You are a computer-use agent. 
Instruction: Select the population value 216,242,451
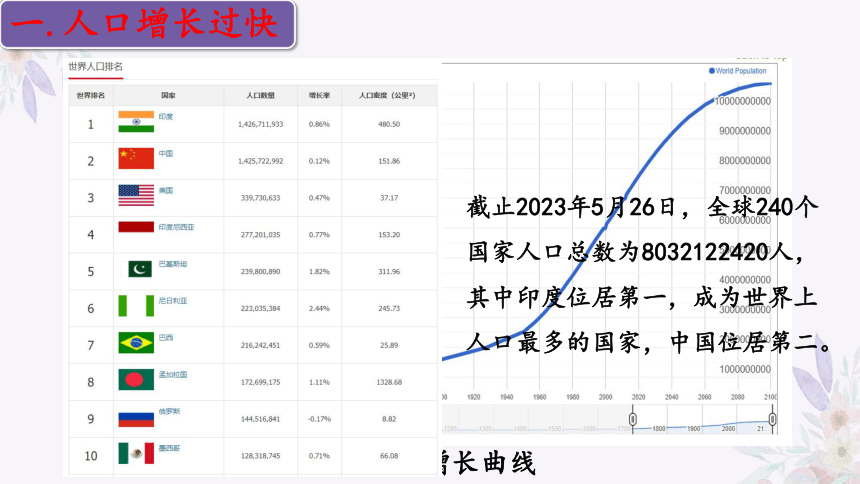click(x=261, y=345)
